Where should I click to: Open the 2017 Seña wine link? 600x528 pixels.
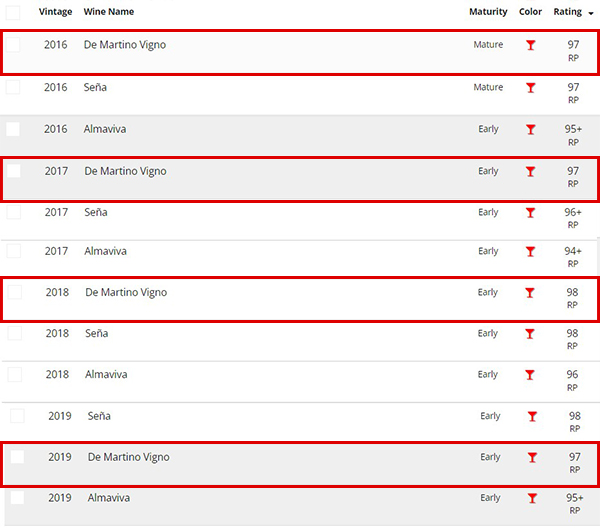[96, 212]
